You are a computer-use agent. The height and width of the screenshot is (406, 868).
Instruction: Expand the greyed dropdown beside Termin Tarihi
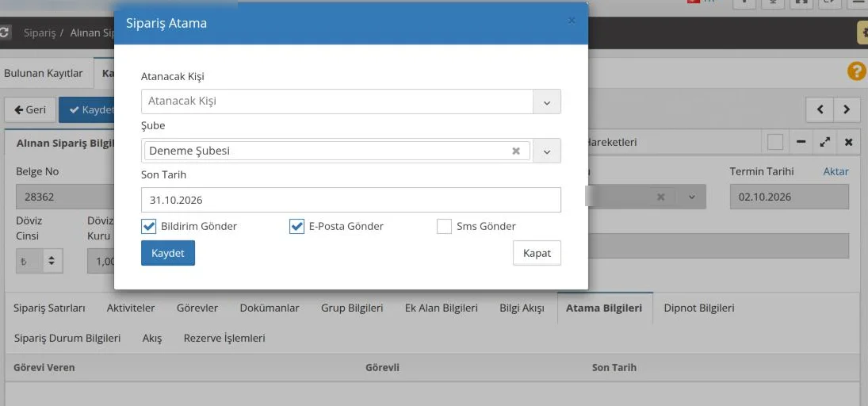pyautogui.click(x=691, y=197)
